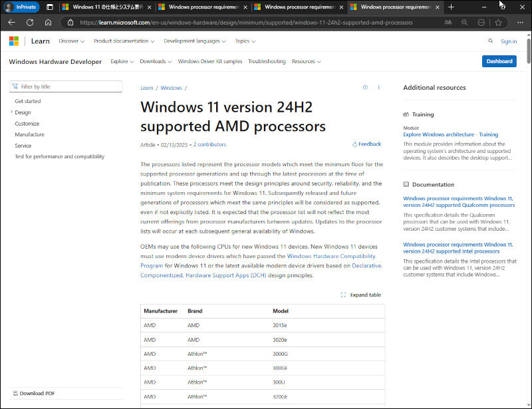Click Windows Hardware Developer heading
The image size is (532, 409).
pos(55,61)
